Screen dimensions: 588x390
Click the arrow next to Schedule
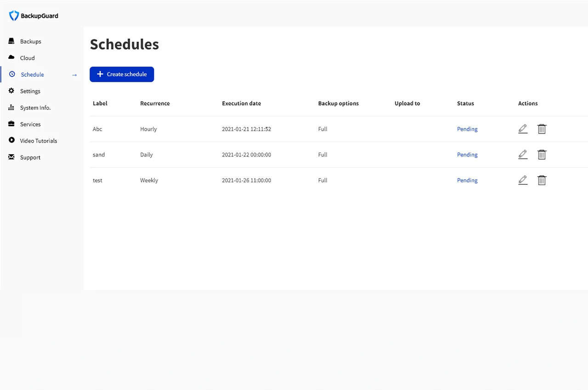(74, 75)
